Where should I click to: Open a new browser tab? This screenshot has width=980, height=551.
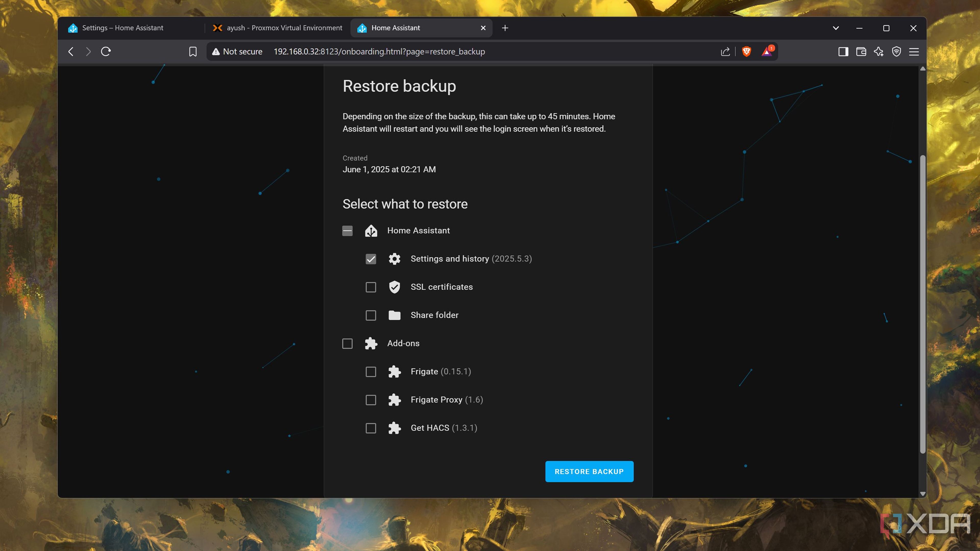tap(505, 28)
